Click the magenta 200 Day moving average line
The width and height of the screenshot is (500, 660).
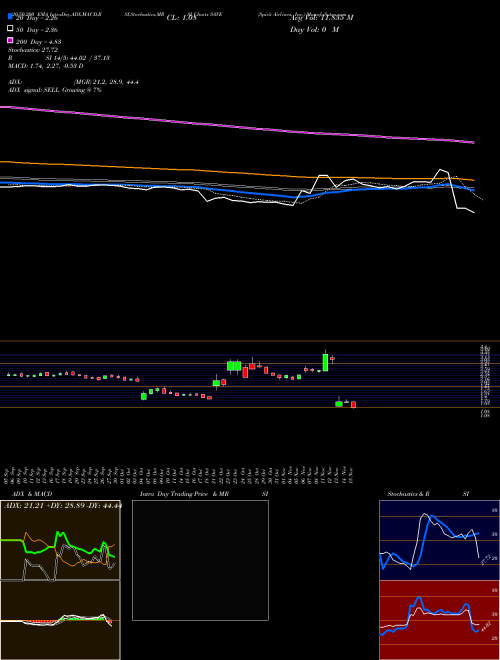tap(236, 126)
